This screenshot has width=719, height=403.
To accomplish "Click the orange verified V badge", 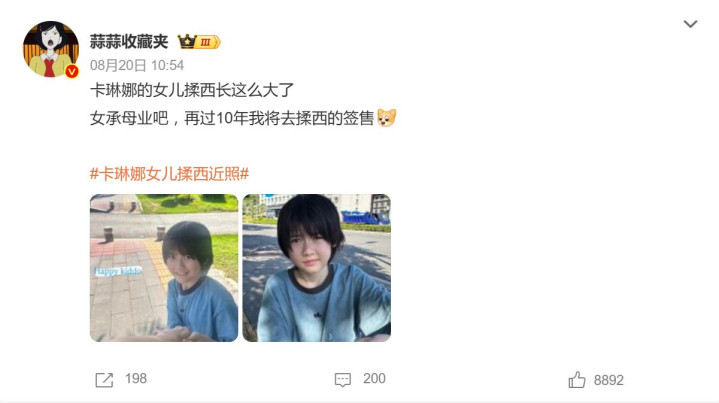I will coord(72,71).
